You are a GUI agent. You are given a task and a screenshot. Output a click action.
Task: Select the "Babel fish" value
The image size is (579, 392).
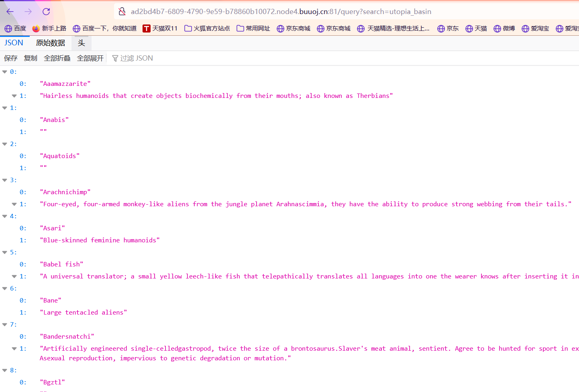pos(61,264)
